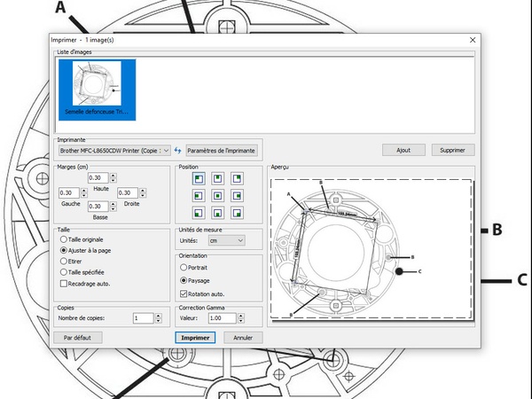The image size is (532, 399).
Task: Disable Rotation auto. checkbox
Action: point(184,293)
